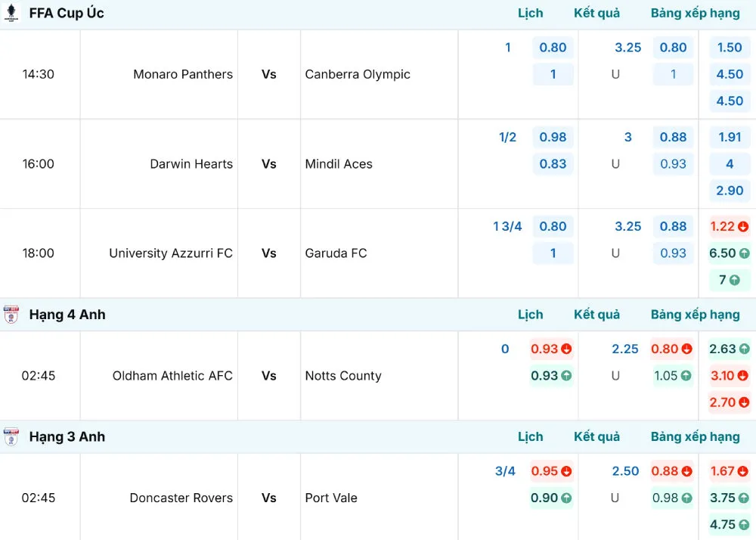Click the 7 odds with green up arrow
Viewport: 756px width, 540px height.
click(729, 280)
